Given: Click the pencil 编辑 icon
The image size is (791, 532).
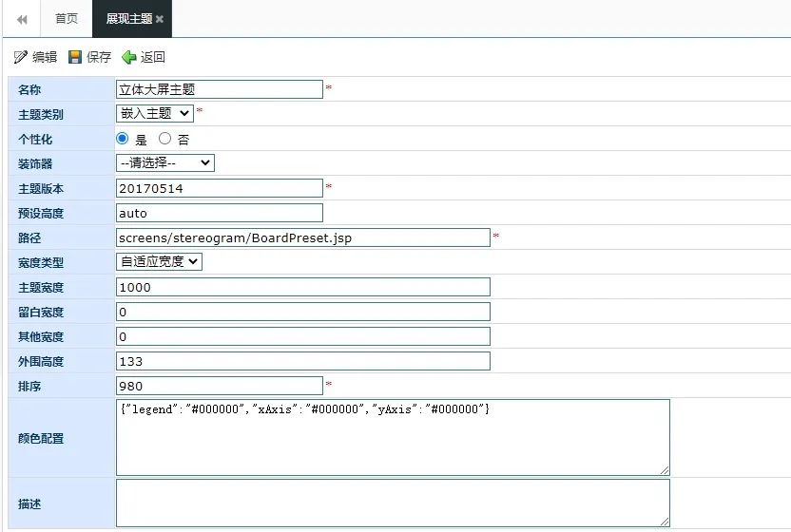Looking at the screenshot, I should [21, 57].
